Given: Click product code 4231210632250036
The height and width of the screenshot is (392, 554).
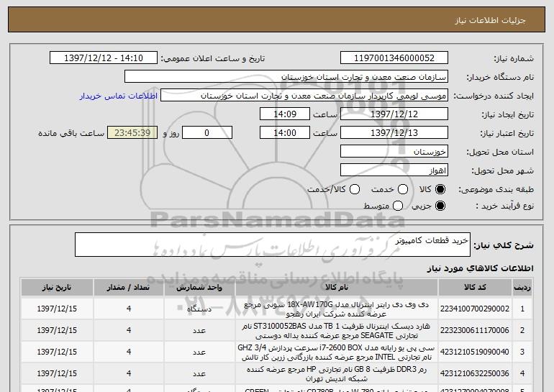Looking at the screenshot, I should point(475,373).
